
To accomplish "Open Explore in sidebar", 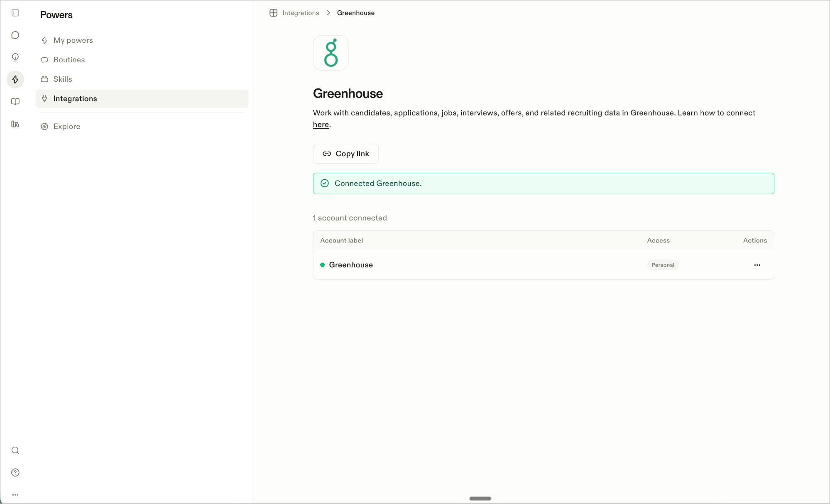I will pyautogui.click(x=142, y=127).
